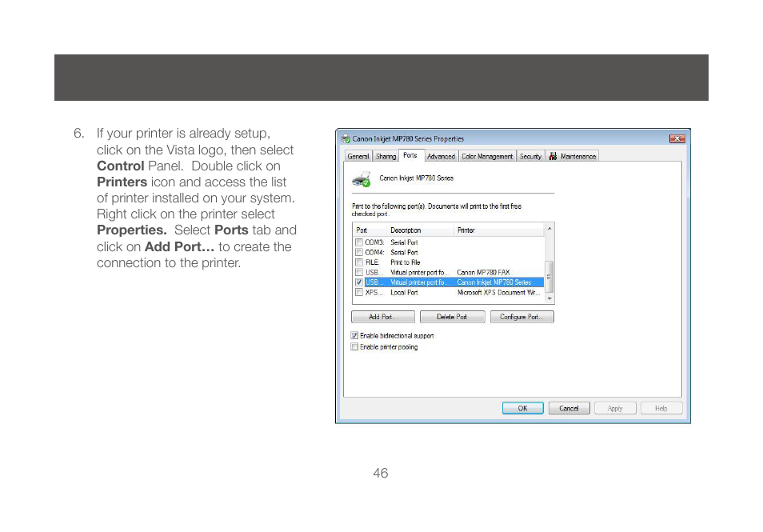Toggle Enable bidirectional support
Screen dimensions: 763x532
pyautogui.click(x=354, y=335)
